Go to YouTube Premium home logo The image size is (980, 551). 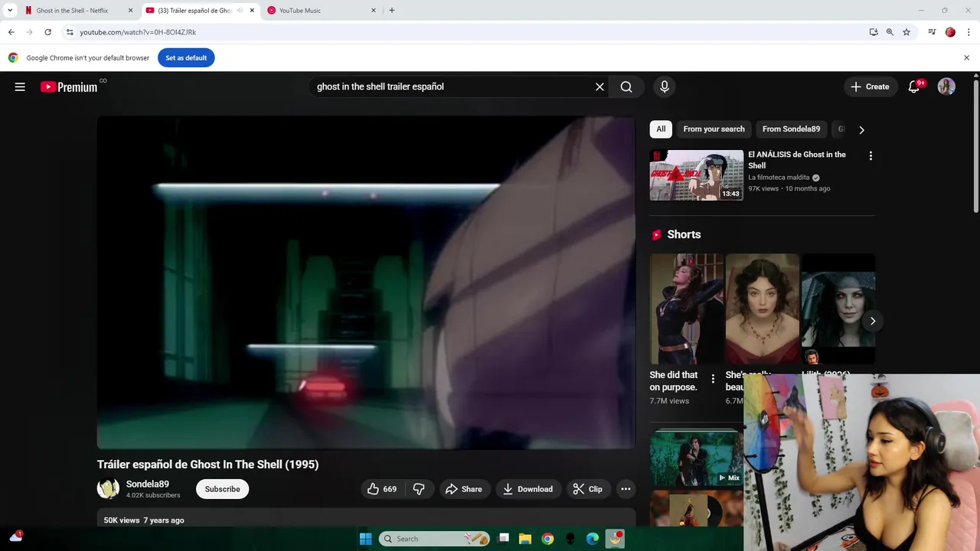70,86
